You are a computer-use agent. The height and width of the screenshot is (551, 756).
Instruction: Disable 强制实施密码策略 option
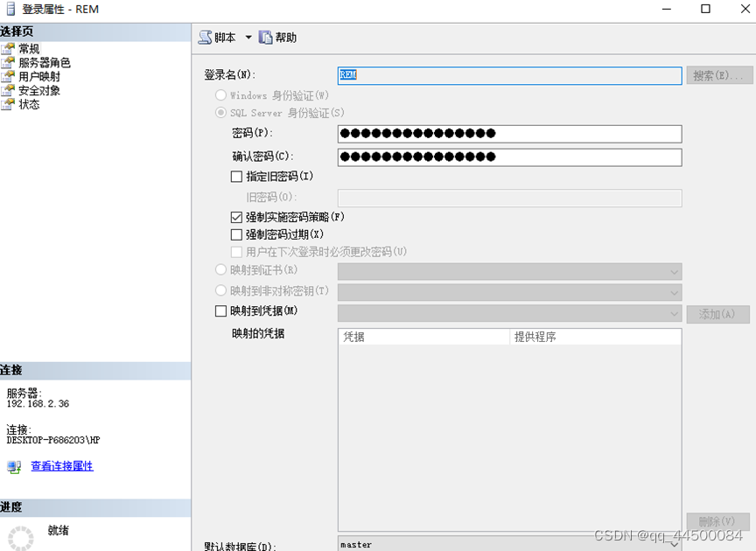(237, 217)
